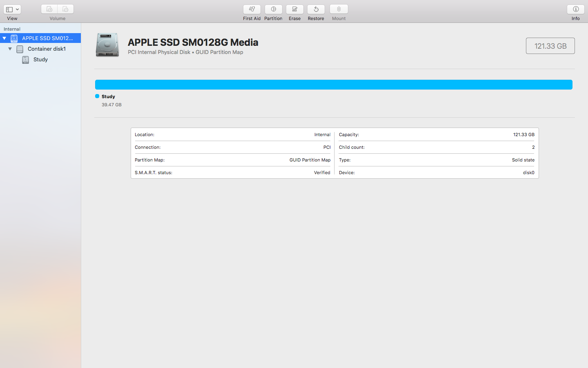This screenshot has width=588, height=368.
Task: Click the Container disk1 sidebar icon
Action: pyautogui.click(x=20, y=49)
